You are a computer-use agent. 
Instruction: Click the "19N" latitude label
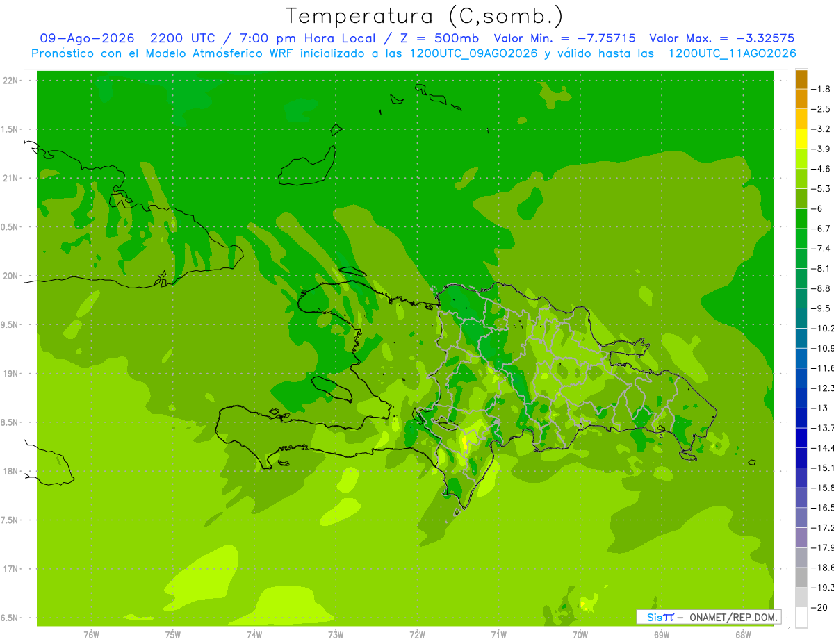(10, 374)
